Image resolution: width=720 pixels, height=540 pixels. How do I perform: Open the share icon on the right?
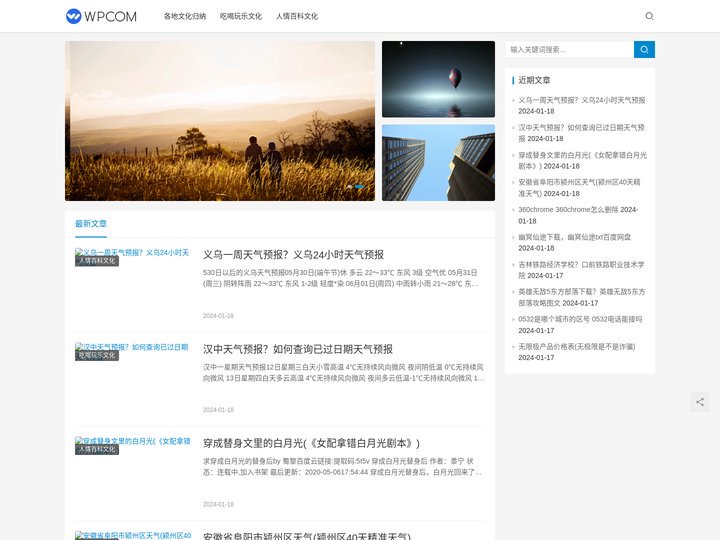700,402
